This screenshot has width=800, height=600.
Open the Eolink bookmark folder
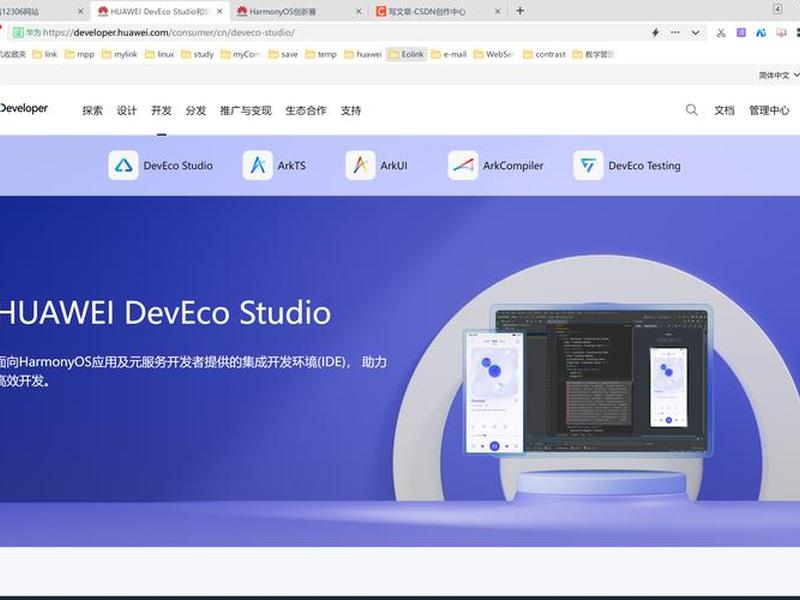click(407, 54)
